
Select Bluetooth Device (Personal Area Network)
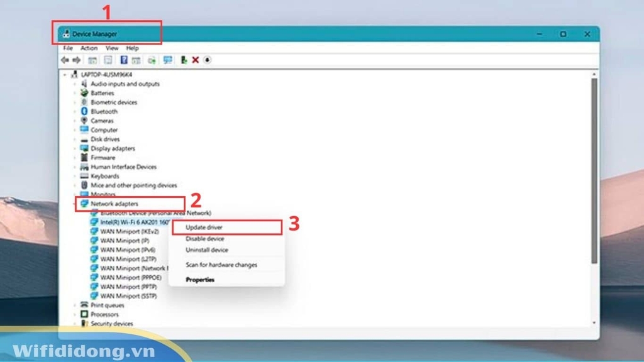pyautogui.click(x=156, y=213)
